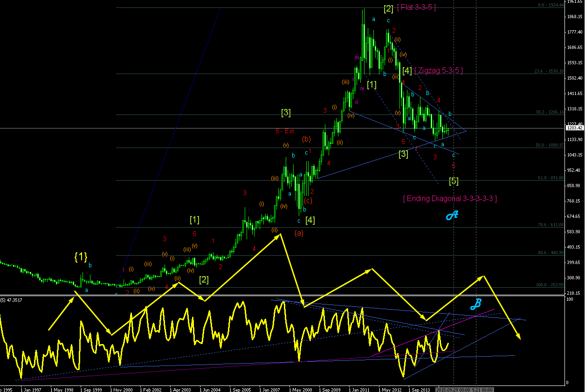Select the "[ Flat 3-3-5 ]" text label
585x392 pixels.
417,7
